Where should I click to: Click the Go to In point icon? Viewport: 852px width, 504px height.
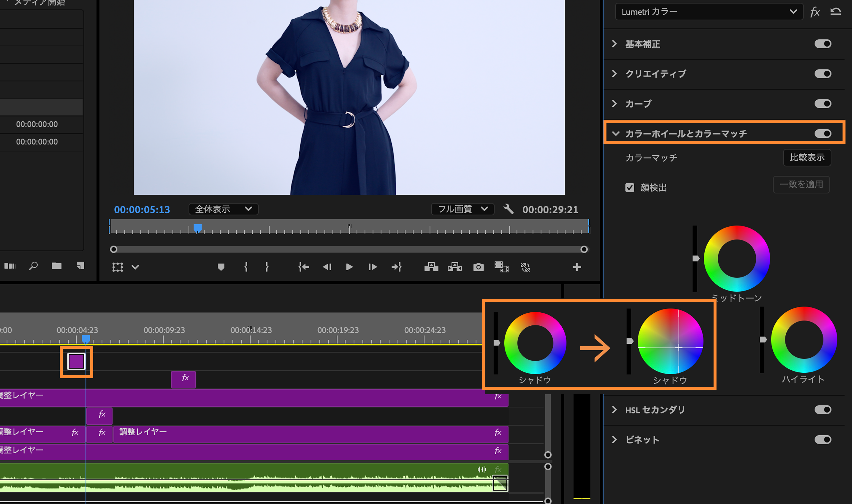303,267
